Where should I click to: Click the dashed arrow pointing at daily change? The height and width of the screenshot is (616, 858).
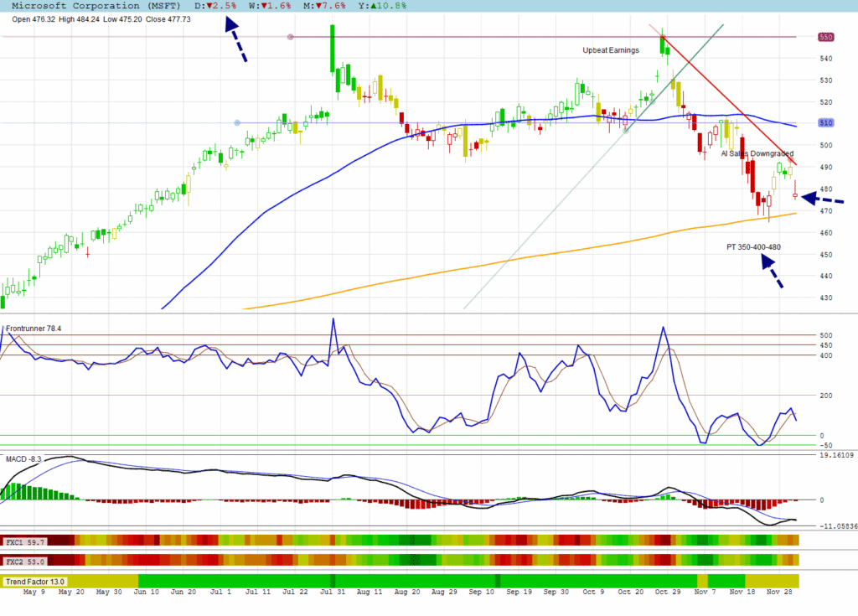235,39
